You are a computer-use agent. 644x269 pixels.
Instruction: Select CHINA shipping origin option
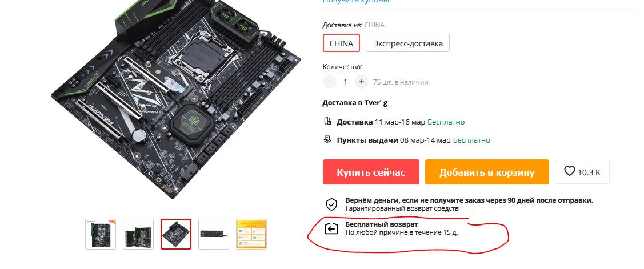click(x=341, y=43)
